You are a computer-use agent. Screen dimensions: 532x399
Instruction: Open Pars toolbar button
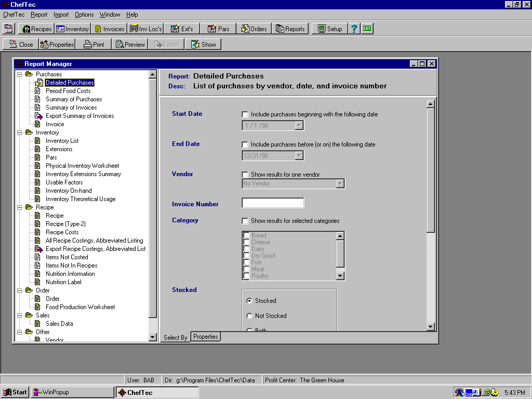coord(219,29)
